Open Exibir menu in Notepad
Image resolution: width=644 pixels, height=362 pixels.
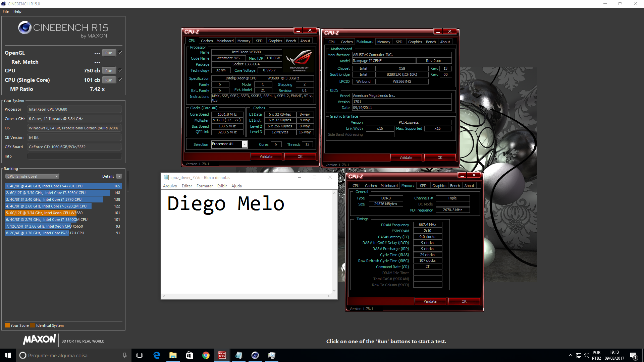[x=222, y=186]
